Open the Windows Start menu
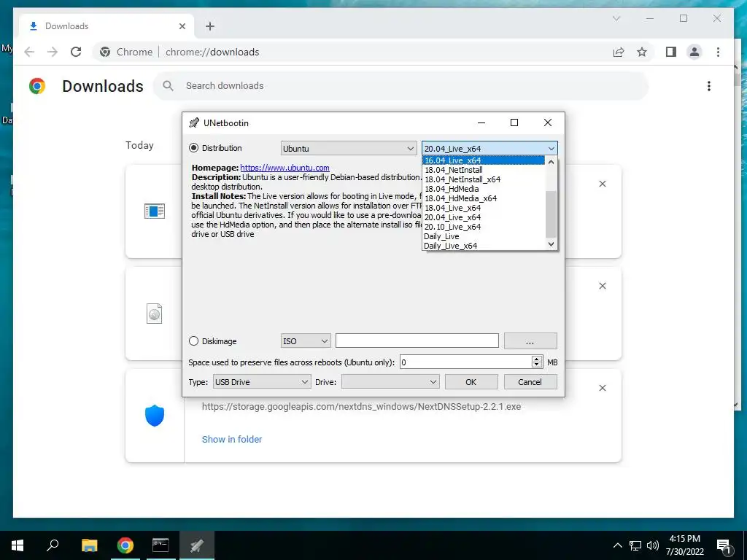The width and height of the screenshot is (747, 560). pyautogui.click(x=18, y=545)
